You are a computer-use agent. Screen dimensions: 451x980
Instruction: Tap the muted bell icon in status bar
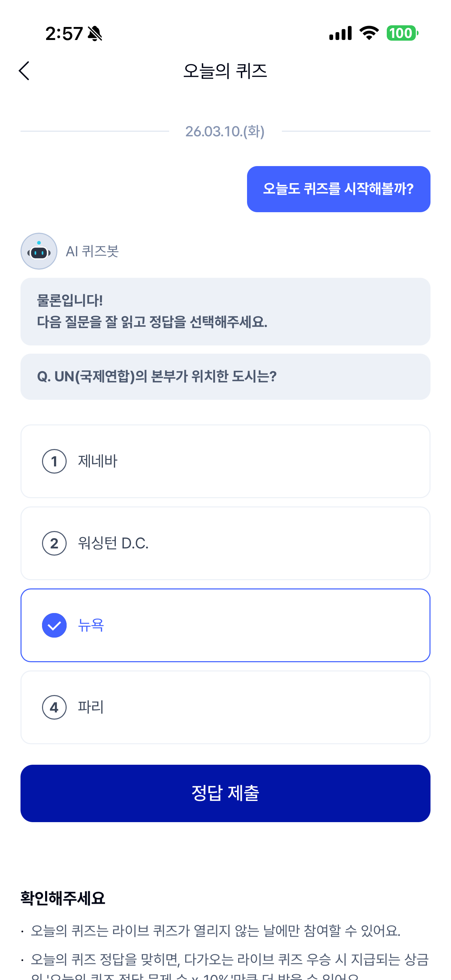coord(95,33)
